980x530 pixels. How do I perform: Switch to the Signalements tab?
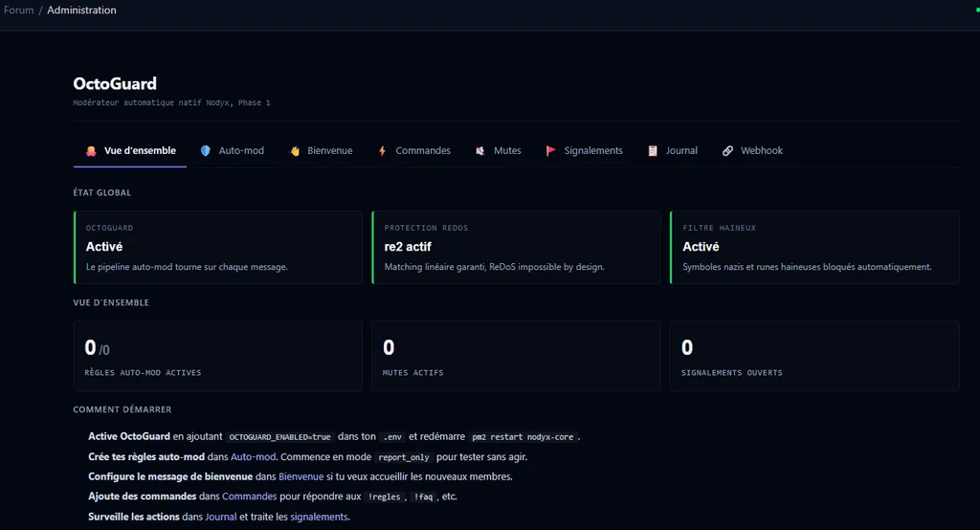tap(585, 150)
